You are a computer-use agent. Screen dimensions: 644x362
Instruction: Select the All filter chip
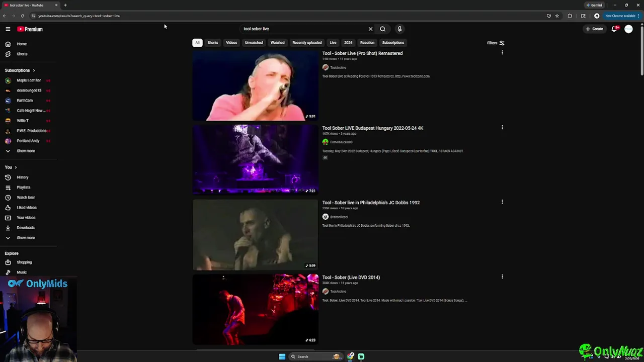[197, 43]
